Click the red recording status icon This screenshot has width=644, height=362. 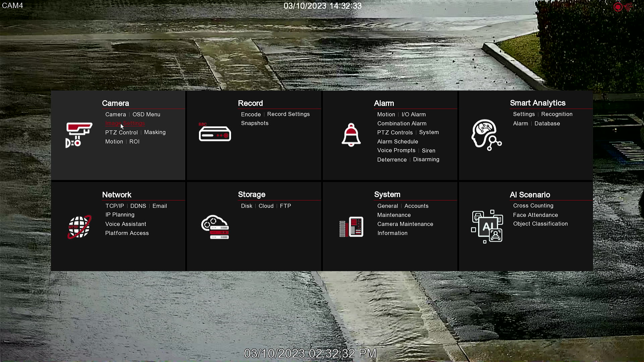point(618,7)
